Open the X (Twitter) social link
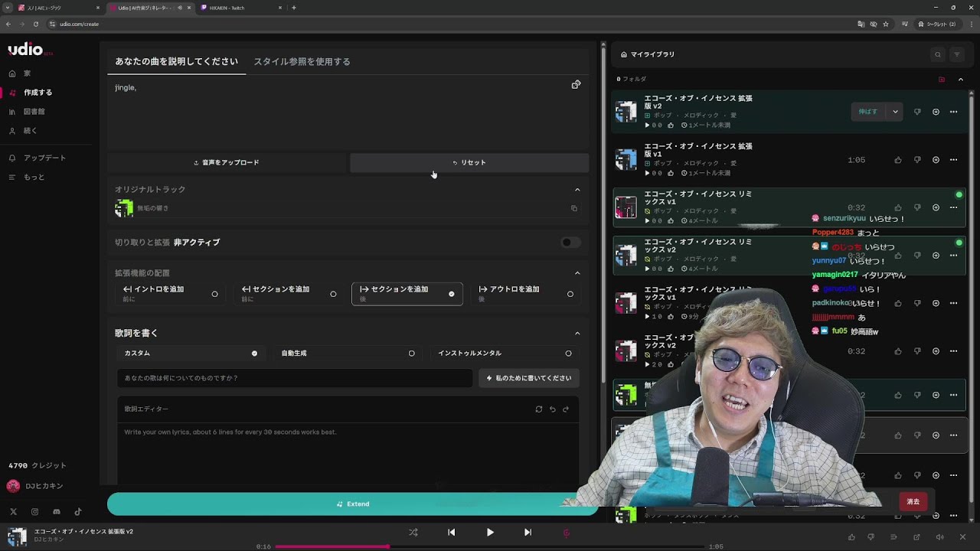This screenshot has height=551, width=980. pos(13,512)
